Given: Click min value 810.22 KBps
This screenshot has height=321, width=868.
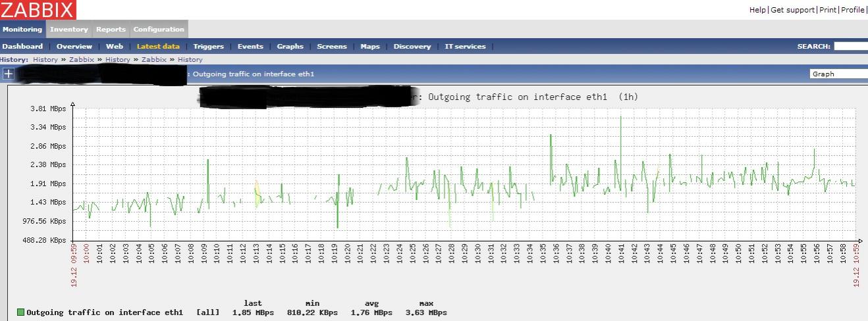Looking at the screenshot, I should tap(312, 312).
